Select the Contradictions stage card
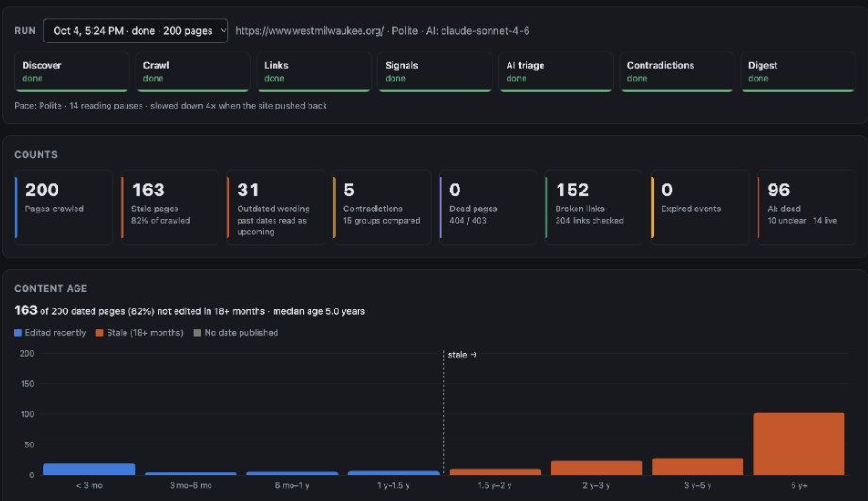The image size is (868, 501). pos(677,72)
